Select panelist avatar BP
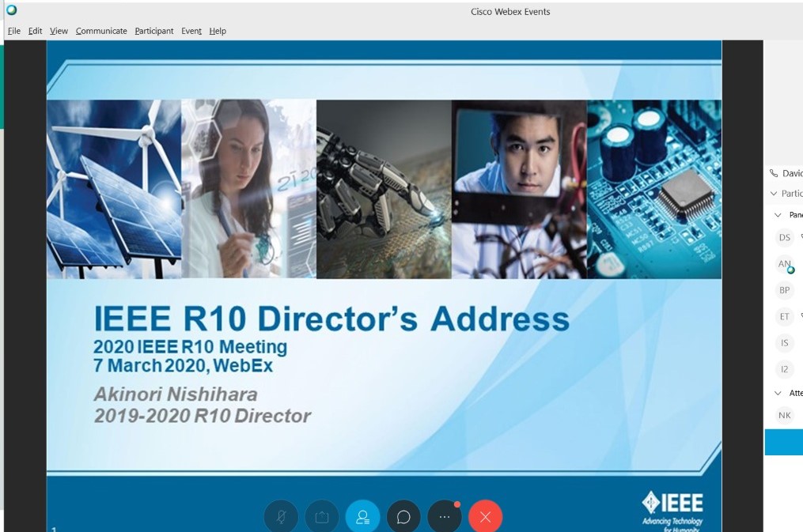 (x=785, y=290)
